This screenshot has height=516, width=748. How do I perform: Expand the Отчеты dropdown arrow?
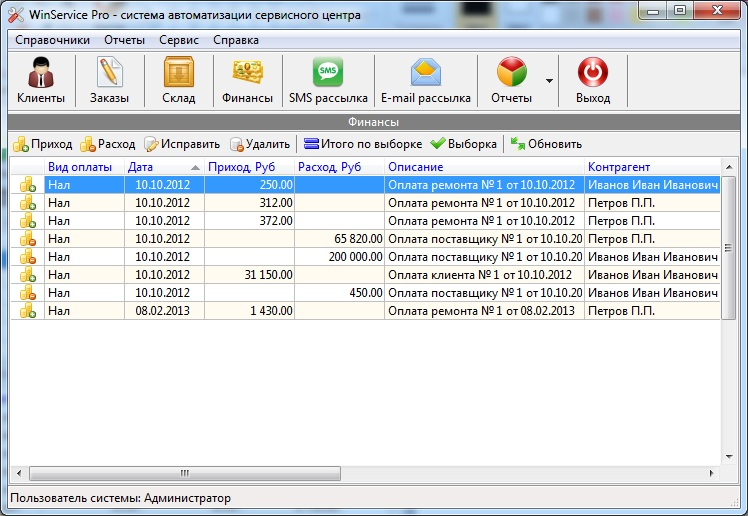[549, 80]
